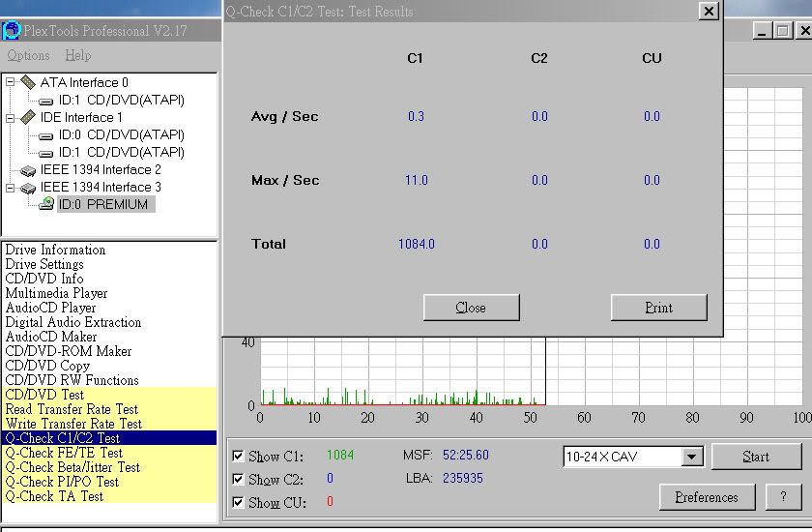Open the Help menu
The height and width of the screenshot is (532, 812).
tap(78, 55)
